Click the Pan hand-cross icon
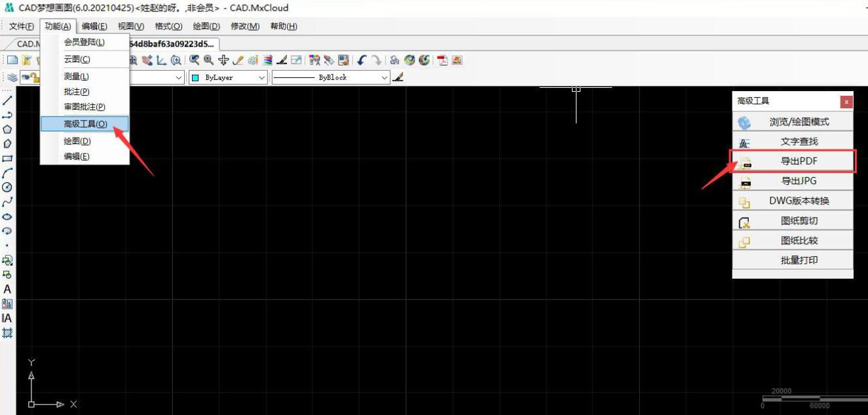 (x=223, y=60)
